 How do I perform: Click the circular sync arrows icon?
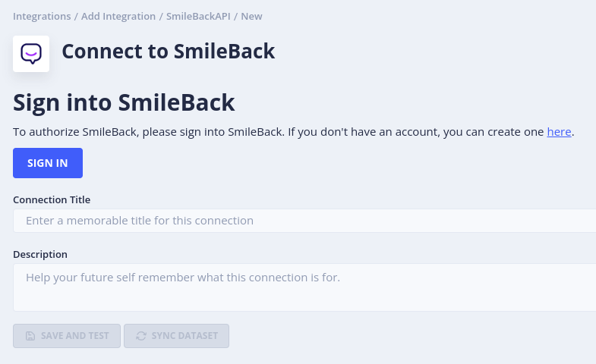coord(141,336)
